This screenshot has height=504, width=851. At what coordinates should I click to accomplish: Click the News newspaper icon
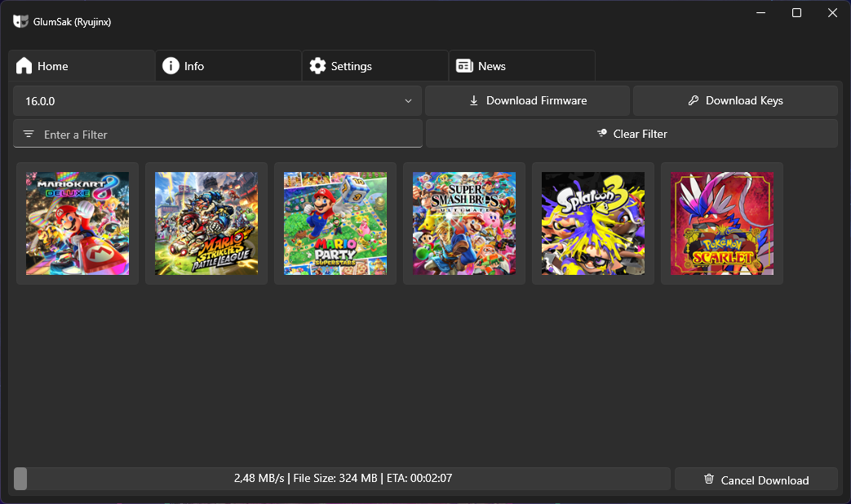click(464, 65)
